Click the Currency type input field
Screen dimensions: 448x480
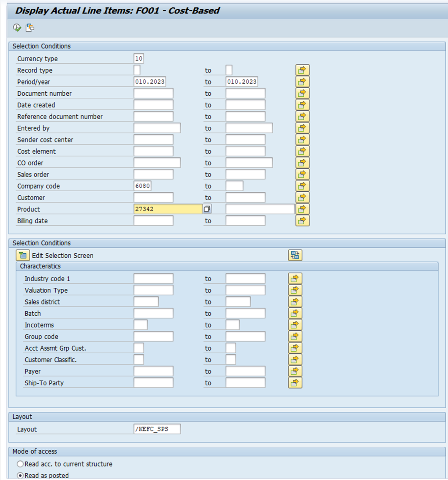click(x=139, y=59)
